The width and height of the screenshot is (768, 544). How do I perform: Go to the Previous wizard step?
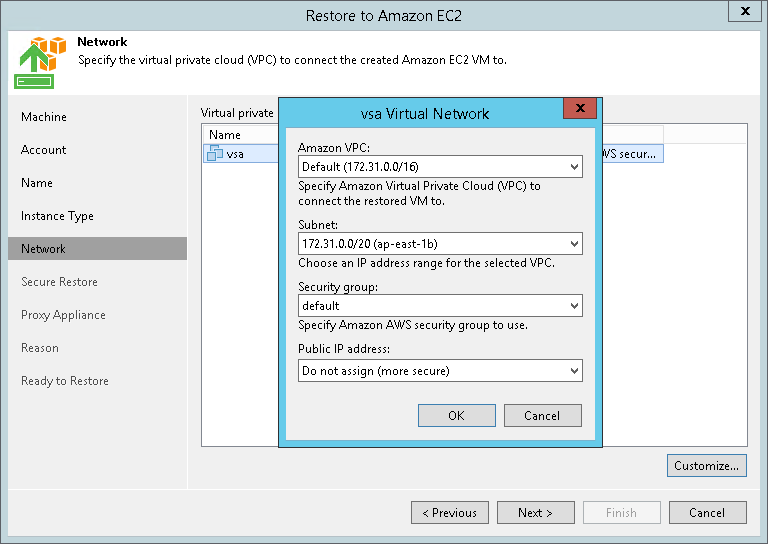click(450, 513)
